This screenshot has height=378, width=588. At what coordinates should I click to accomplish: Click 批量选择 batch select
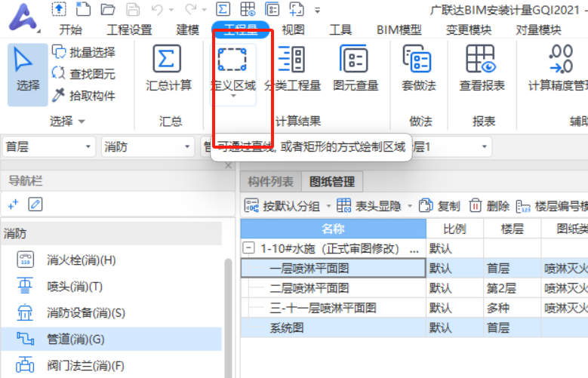pyautogui.click(x=84, y=52)
